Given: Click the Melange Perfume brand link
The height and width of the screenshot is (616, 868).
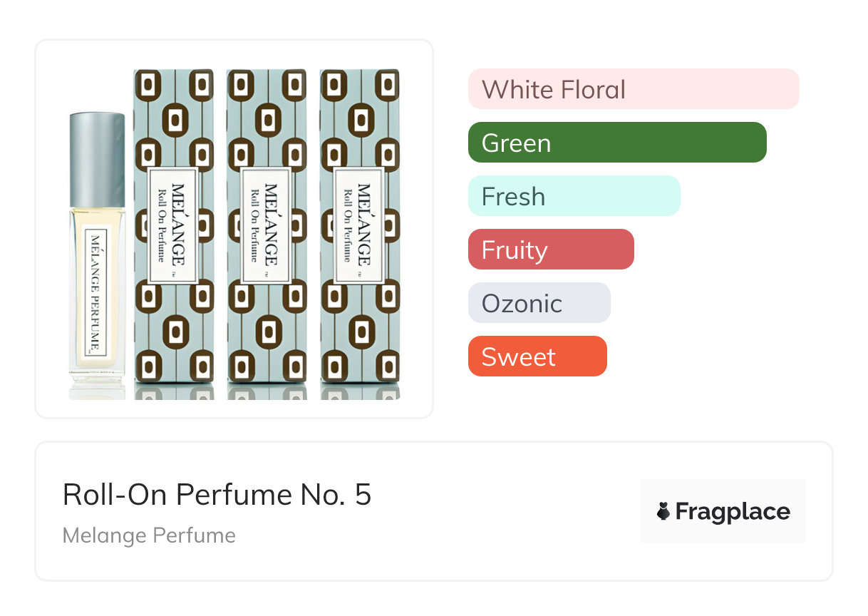Looking at the screenshot, I should (149, 535).
